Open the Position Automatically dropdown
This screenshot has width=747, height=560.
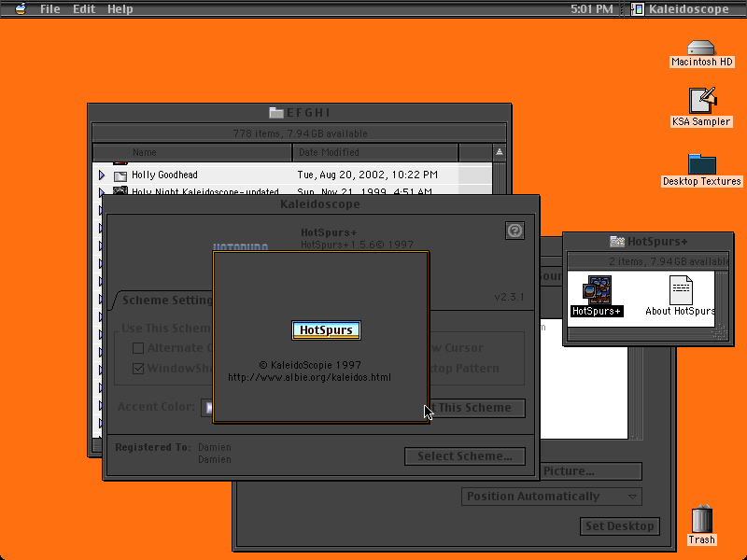(x=552, y=497)
